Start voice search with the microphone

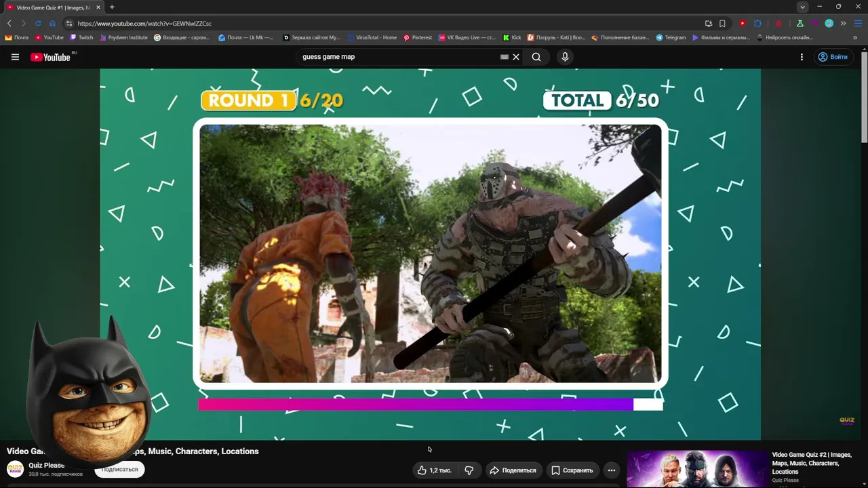pyautogui.click(x=565, y=57)
